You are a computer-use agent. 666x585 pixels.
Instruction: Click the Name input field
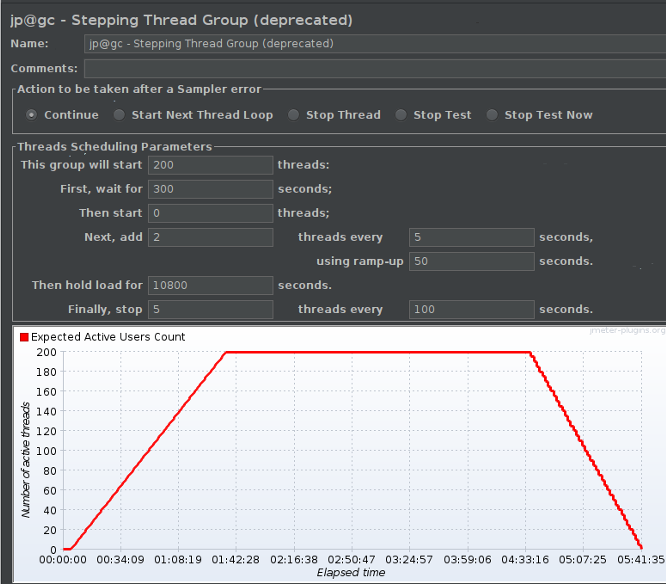375,43
